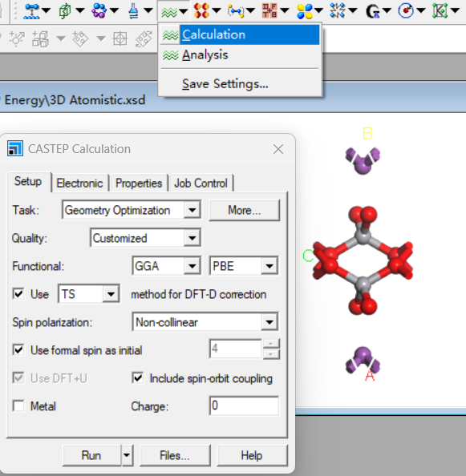Click the yellow B axis label
This screenshot has width=466, height=476.
367,134
